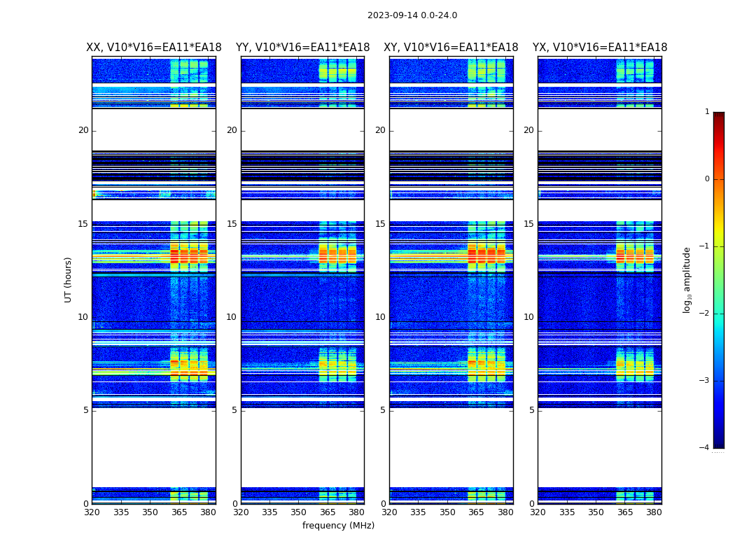Click the UT (hours) axis label
735x560 pixels.
point(69,279)
